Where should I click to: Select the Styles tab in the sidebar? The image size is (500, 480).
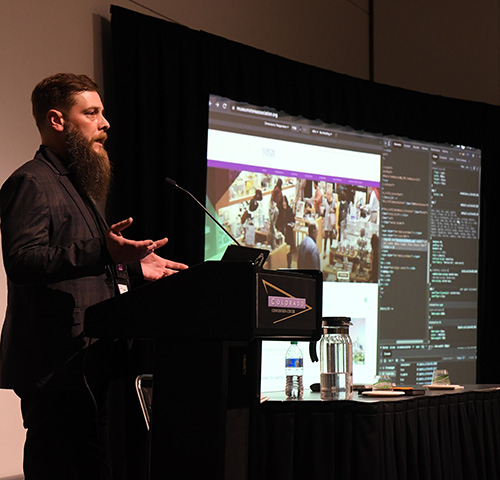click(x=435, y=156)
